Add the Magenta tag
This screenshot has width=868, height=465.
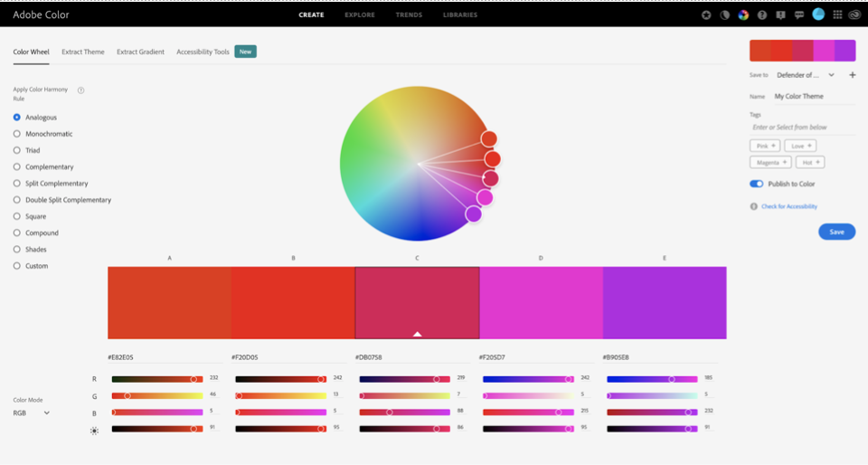click(x=770, y=163)
